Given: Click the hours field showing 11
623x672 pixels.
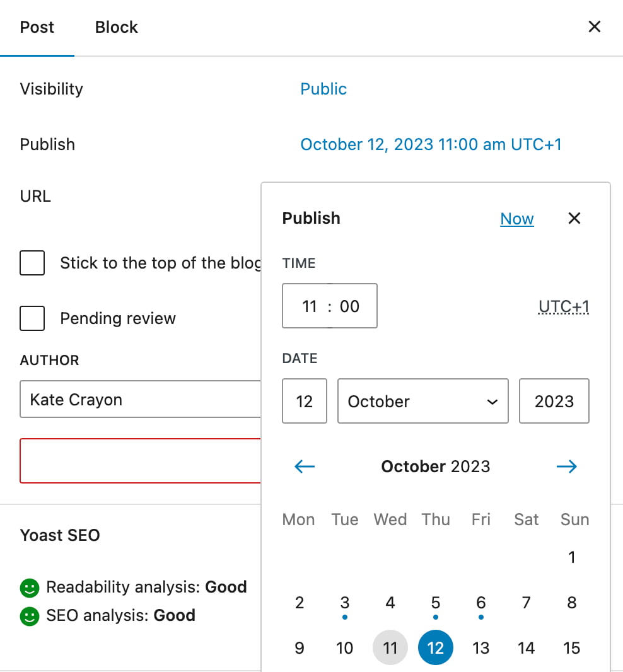Looking at the screenshot, I should click(x=309, y=306).
